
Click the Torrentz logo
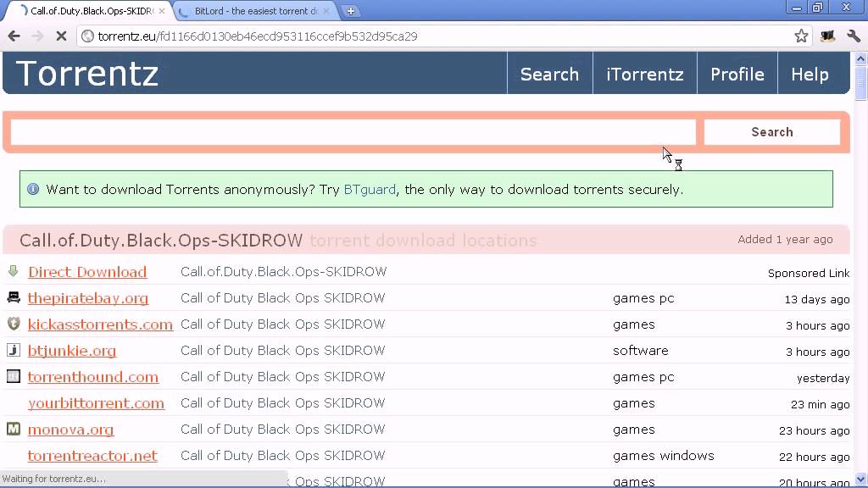(87, 74)
